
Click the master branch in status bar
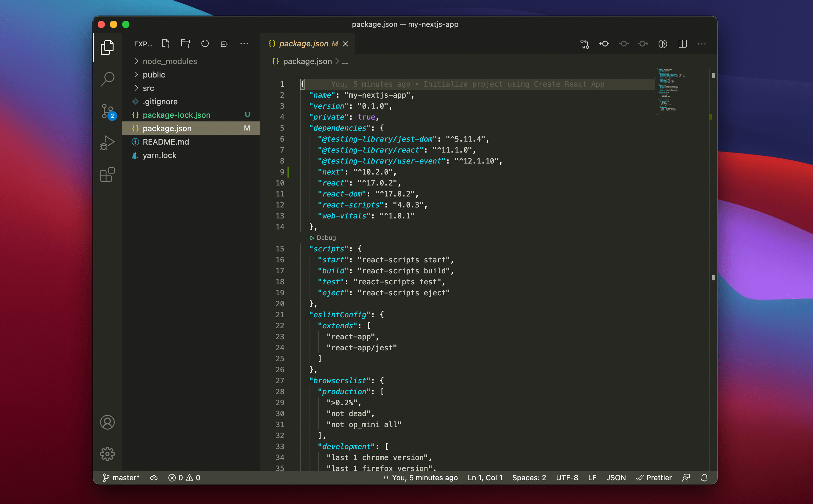[x=121, y=478]
